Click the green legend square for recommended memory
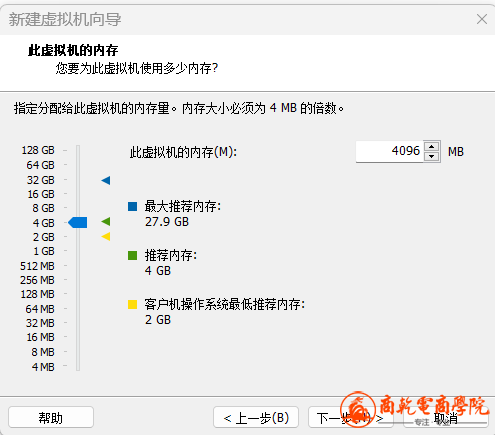Screen dimensions: 495x435 (132, 256)
